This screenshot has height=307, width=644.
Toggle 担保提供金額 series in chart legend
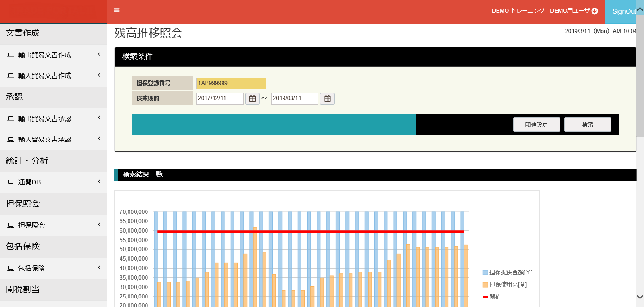tap(507, 272)
